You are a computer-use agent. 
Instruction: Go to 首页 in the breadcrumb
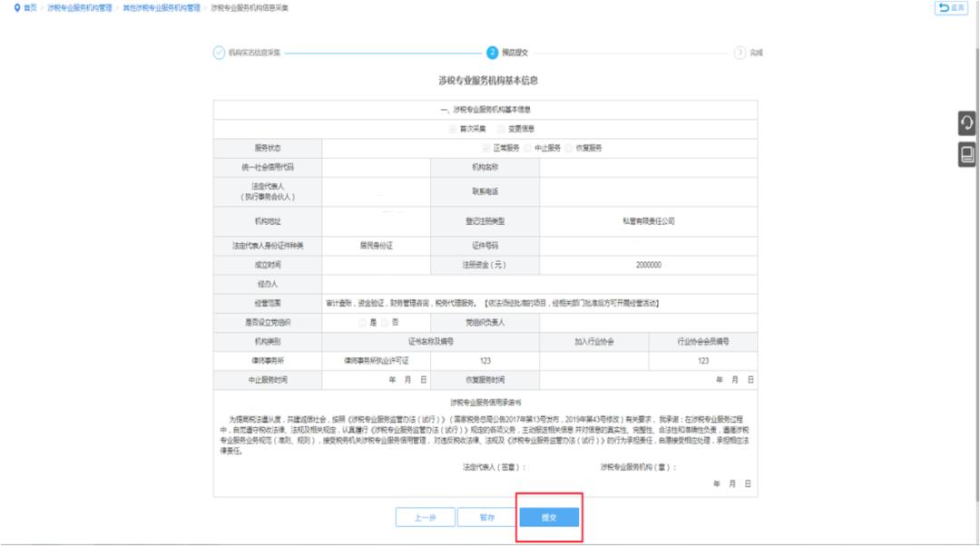(x=31, y=7)
